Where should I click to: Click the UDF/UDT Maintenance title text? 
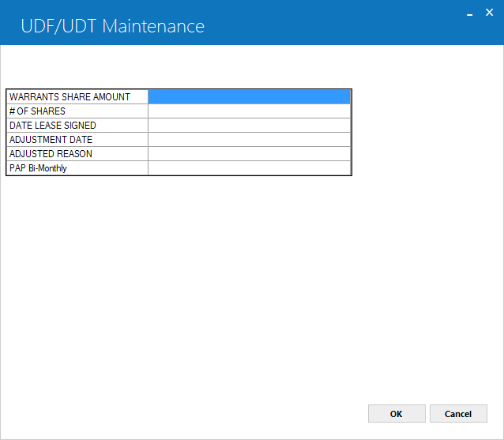112,26
